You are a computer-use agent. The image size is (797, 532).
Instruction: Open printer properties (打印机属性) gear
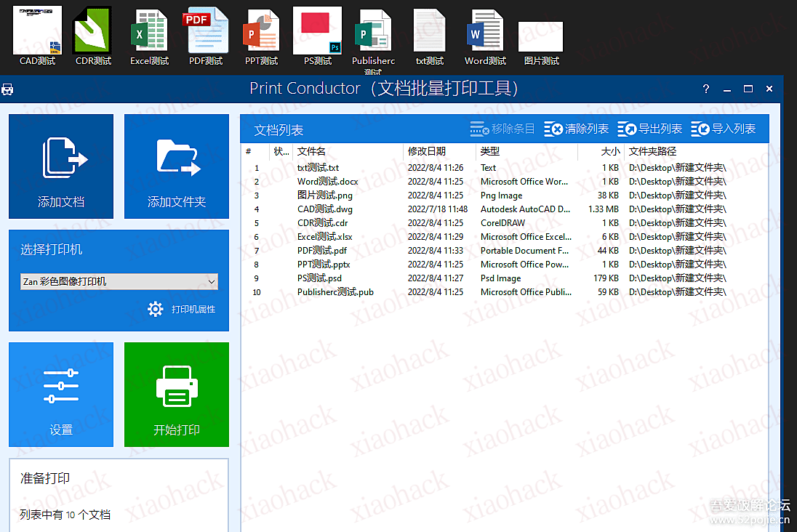point(156,309)
